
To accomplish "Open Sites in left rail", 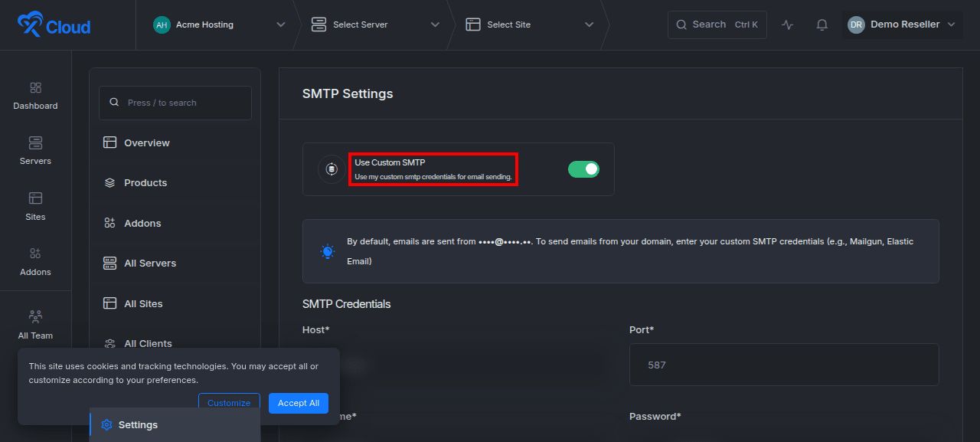I will coord(35,207).
